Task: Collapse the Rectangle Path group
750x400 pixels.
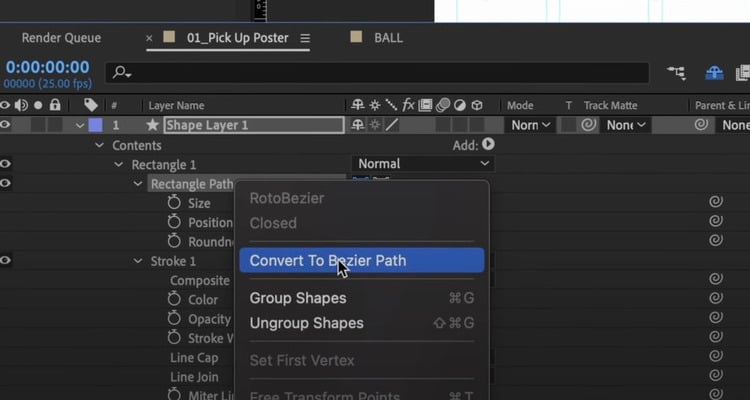Action: coord(138,184)
